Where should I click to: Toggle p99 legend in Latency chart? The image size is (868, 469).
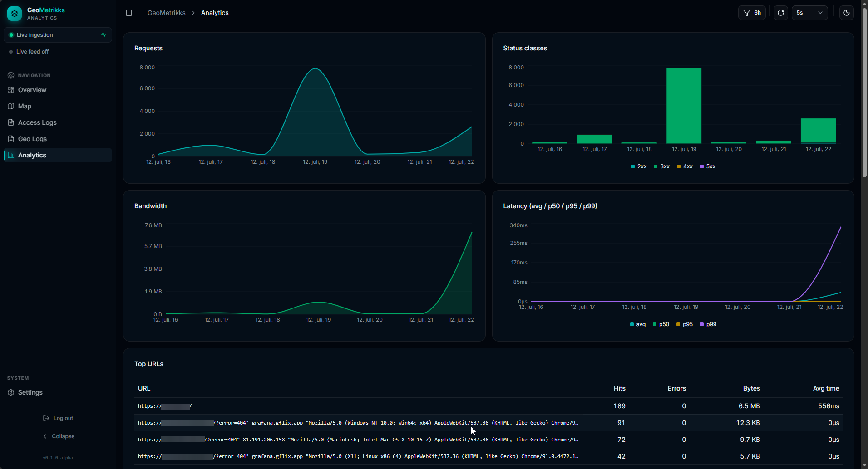(708, 324)
